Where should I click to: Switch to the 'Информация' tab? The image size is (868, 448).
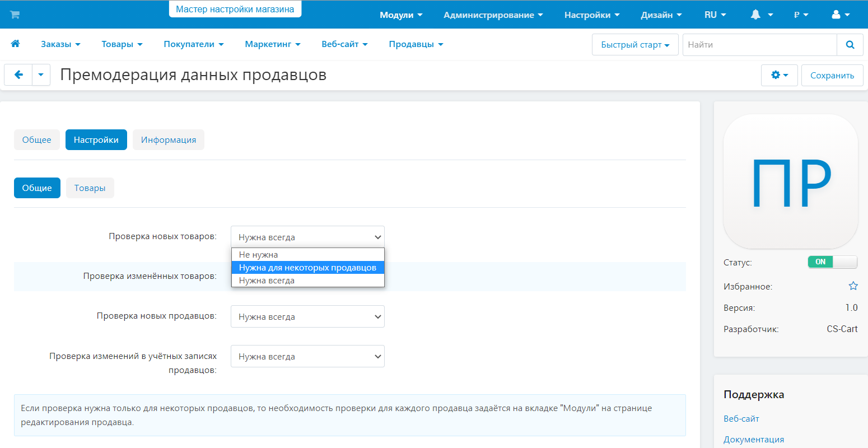click(169, 140)
